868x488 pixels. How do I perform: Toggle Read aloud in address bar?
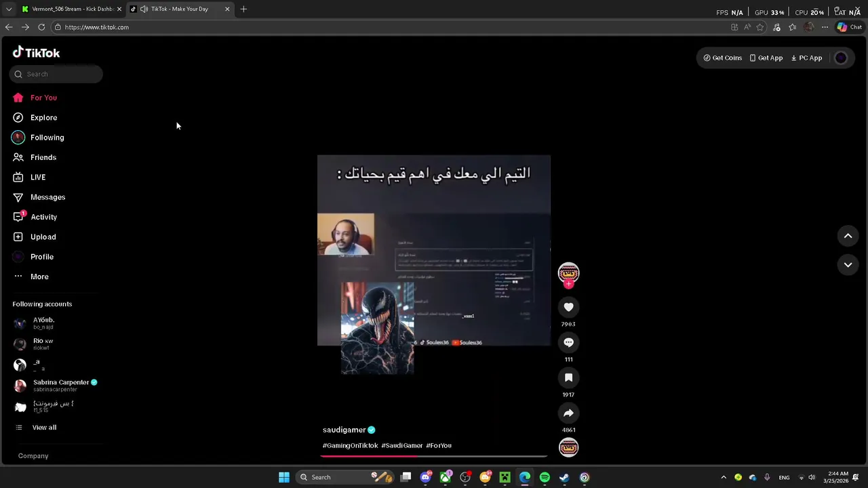(747, 27)
